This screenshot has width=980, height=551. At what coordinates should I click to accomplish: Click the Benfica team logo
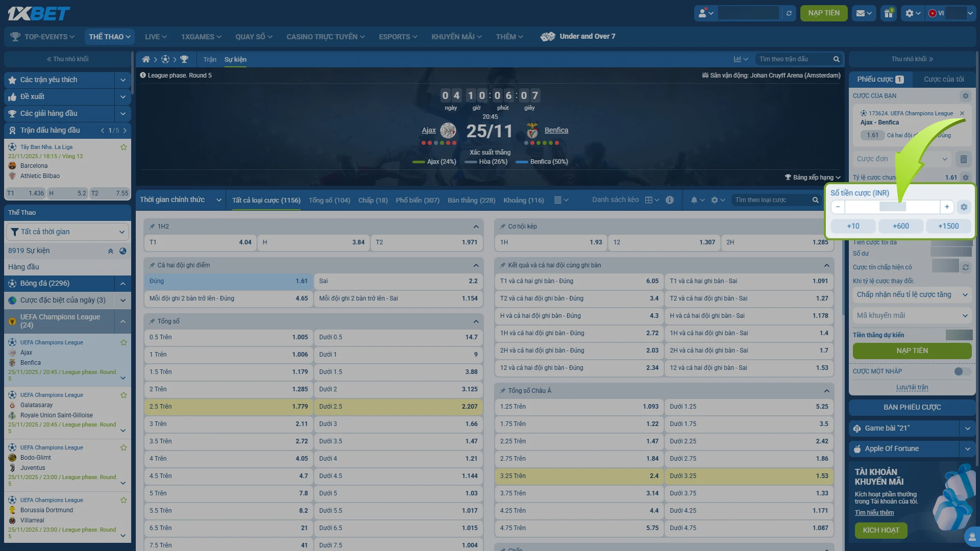click(x=532, y=131)
